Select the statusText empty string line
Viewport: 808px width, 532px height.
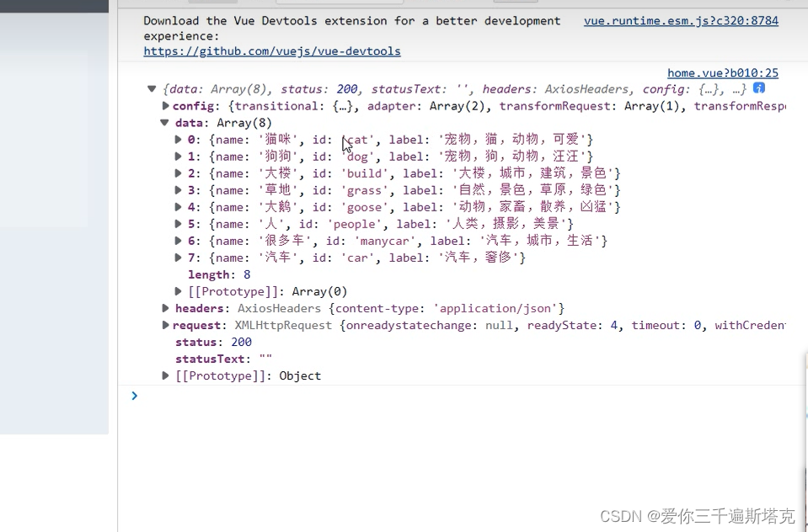point(223,359)
